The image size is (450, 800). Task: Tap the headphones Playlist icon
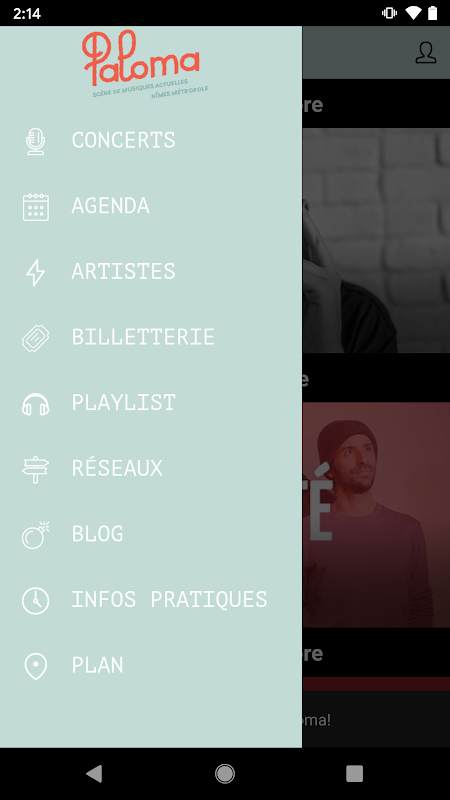tap(36, 404)
